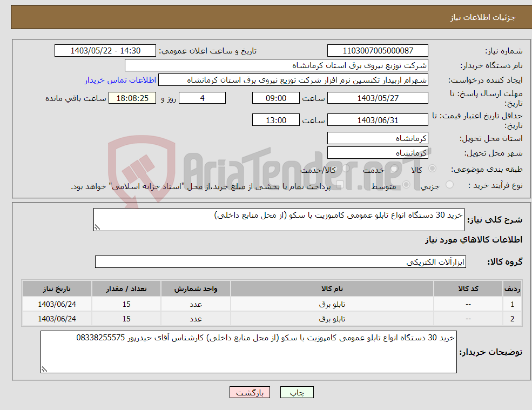The height and width of the screenshot is (410, 532).
Task: Select the جزیی purchase type radio
Action: 449,185
